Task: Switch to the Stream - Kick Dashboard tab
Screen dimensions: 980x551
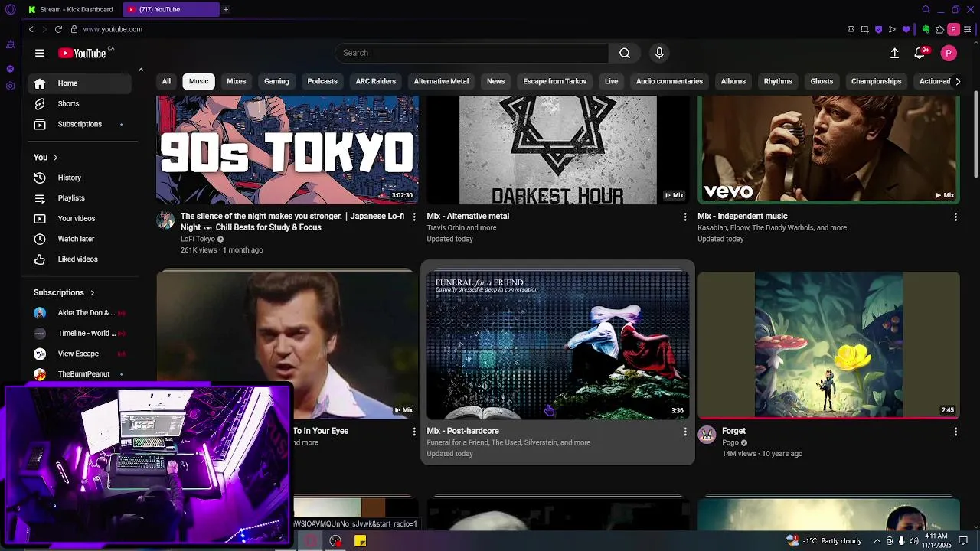Action: [x=70, y=9]
